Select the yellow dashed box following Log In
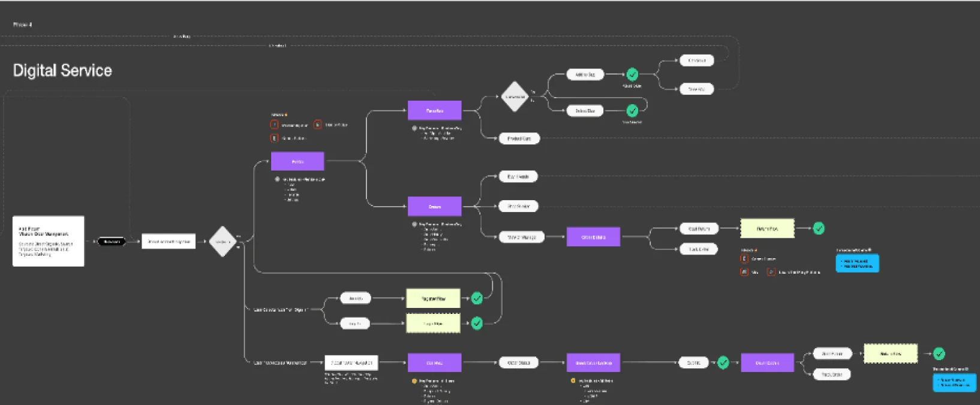980x405 pixels. tap(433, 324)
